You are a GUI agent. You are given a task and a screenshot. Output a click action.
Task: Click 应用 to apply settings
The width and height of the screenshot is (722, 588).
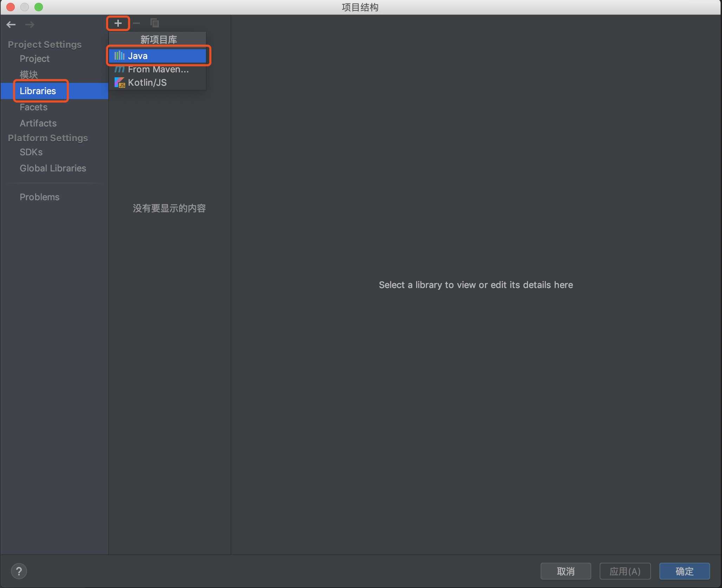[624, 571]
